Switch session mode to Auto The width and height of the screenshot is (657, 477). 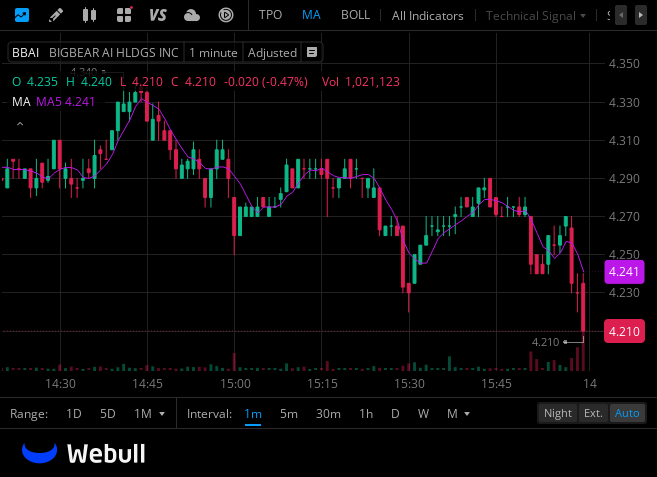[627, 414]
